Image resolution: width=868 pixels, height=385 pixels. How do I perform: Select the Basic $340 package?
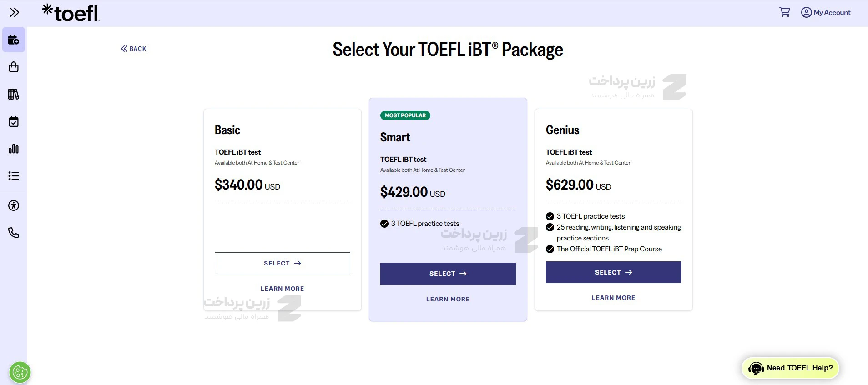click(282, 263)
